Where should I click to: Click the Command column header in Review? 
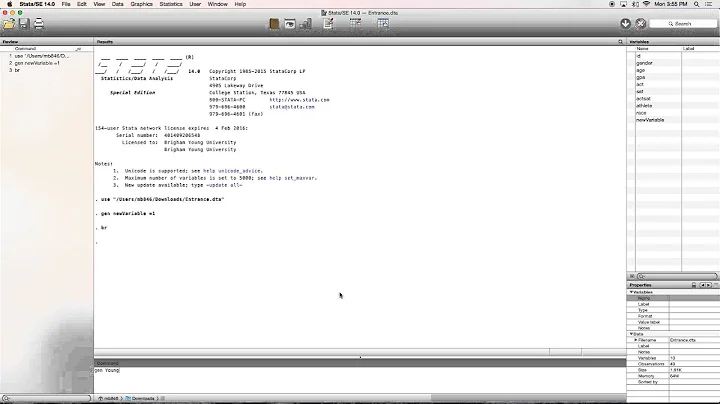(x=25, y=49)
